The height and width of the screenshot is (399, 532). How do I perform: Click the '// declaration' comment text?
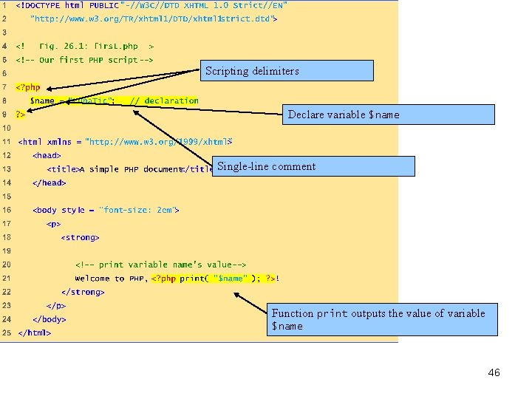click(x=164, y=100)
